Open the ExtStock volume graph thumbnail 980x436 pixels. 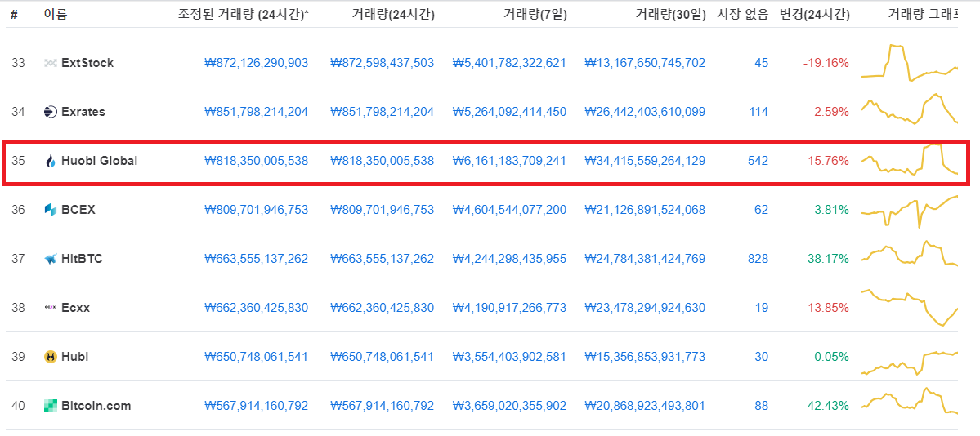[x=909, y=63]
